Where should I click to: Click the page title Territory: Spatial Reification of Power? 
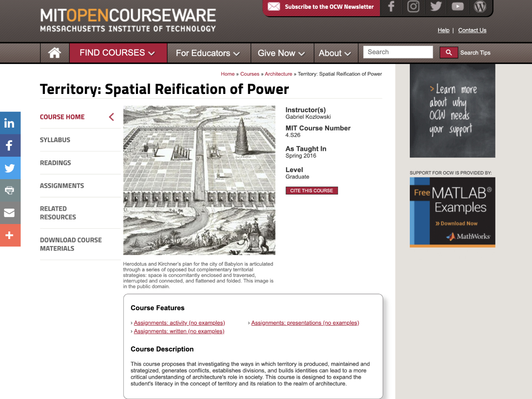(x=165, y=89)
